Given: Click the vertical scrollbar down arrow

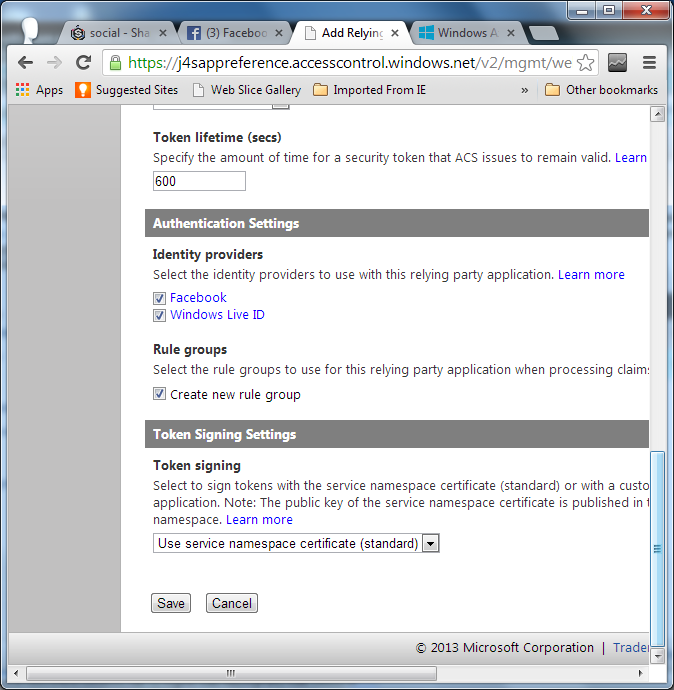Looking at the screenshot, I should pos(658,656).
